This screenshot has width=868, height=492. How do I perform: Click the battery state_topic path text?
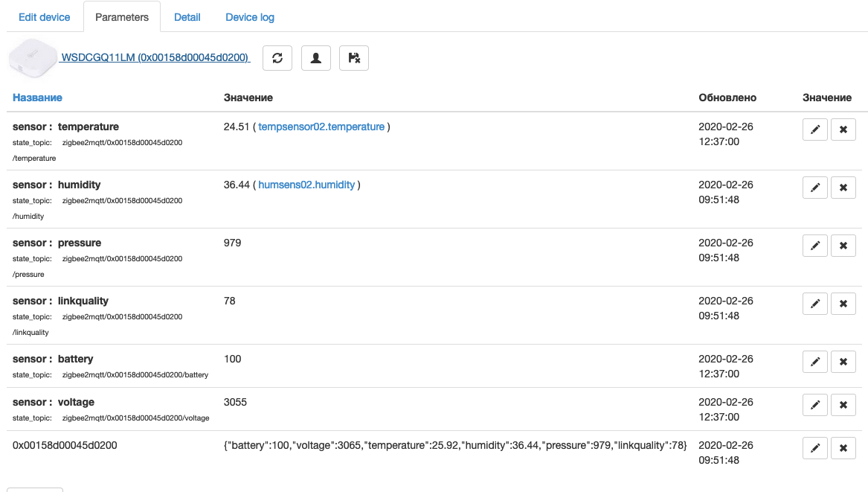click(135, 375)
